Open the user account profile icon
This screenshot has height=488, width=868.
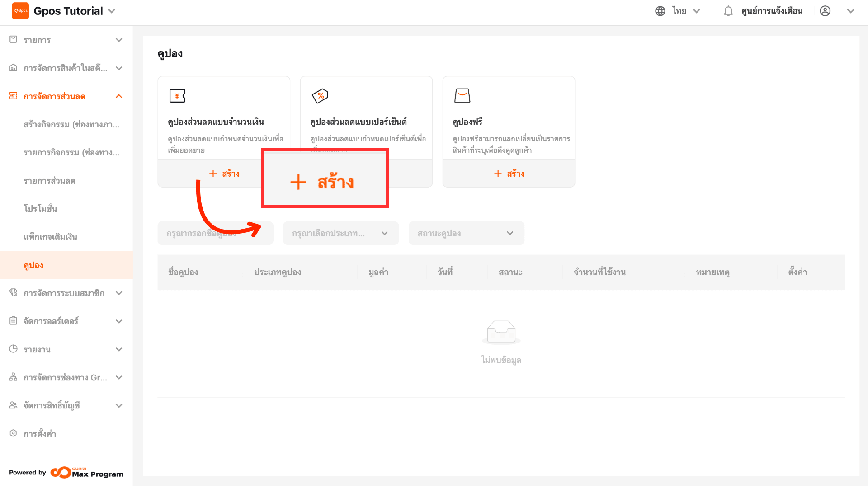click(825, 11)
